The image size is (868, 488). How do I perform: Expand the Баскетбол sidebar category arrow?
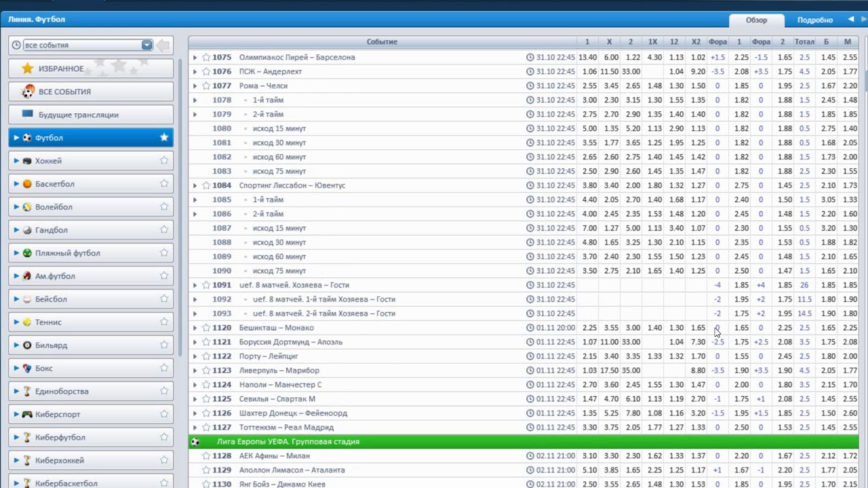point(16,184)
